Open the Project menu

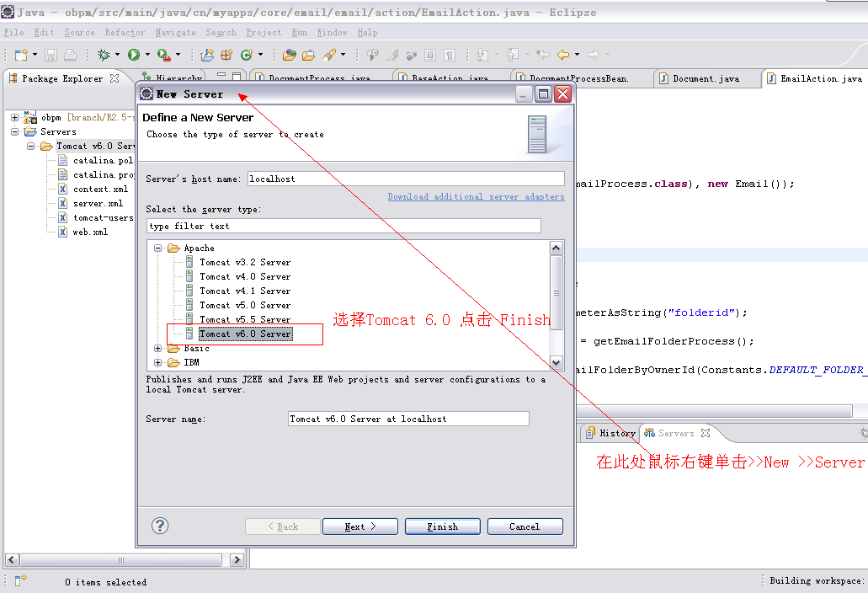[x=264, y=32]
